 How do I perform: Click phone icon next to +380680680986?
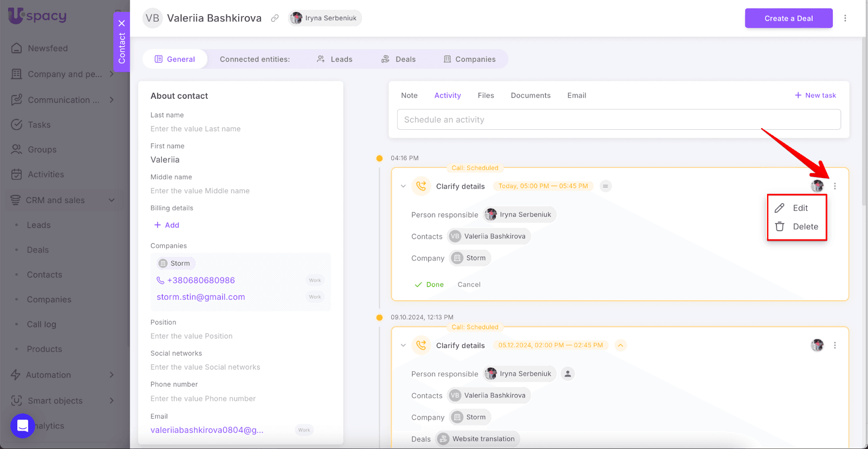160,281
